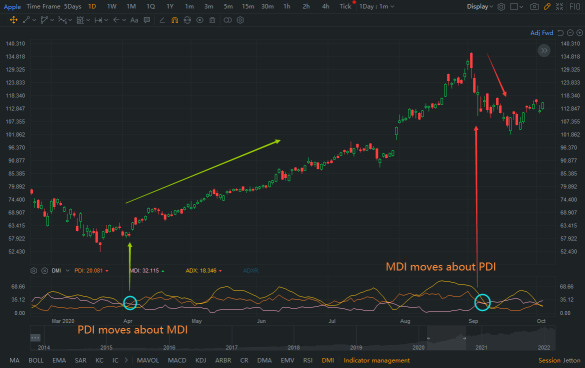Expand the channel tool options dropdown
The width and height of the screenshot is (585, 368).
click(x=52, y=20)
